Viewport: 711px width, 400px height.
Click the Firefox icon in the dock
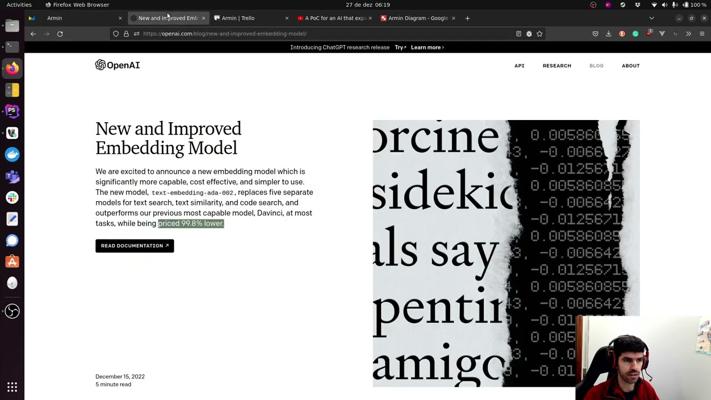[x=12, y=68]
